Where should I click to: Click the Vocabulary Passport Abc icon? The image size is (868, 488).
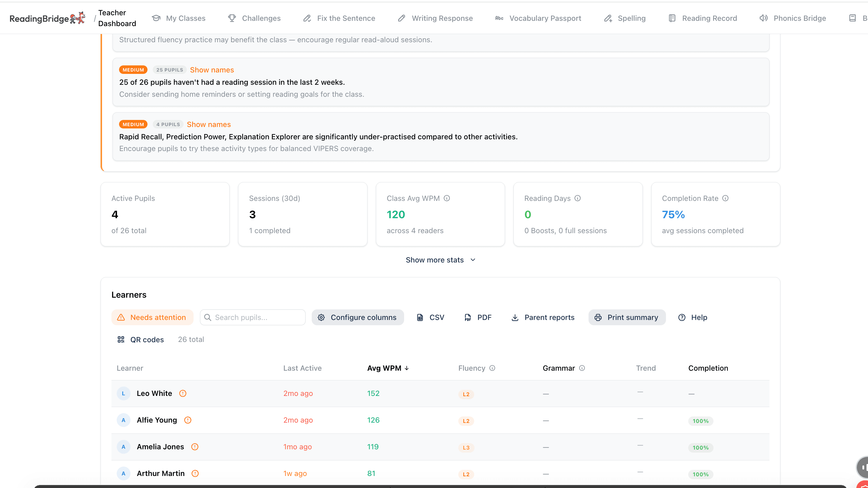[x=499, y=18]
